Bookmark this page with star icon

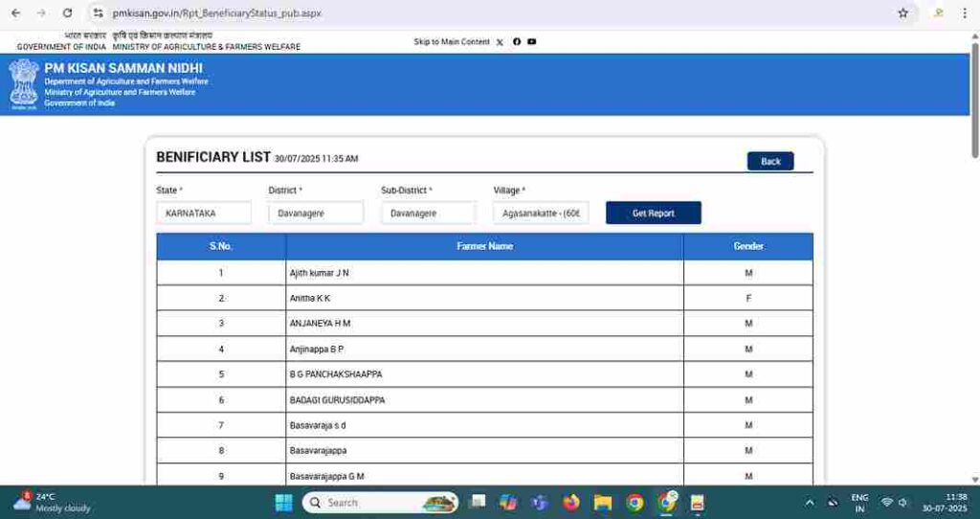tap(902, 13)
